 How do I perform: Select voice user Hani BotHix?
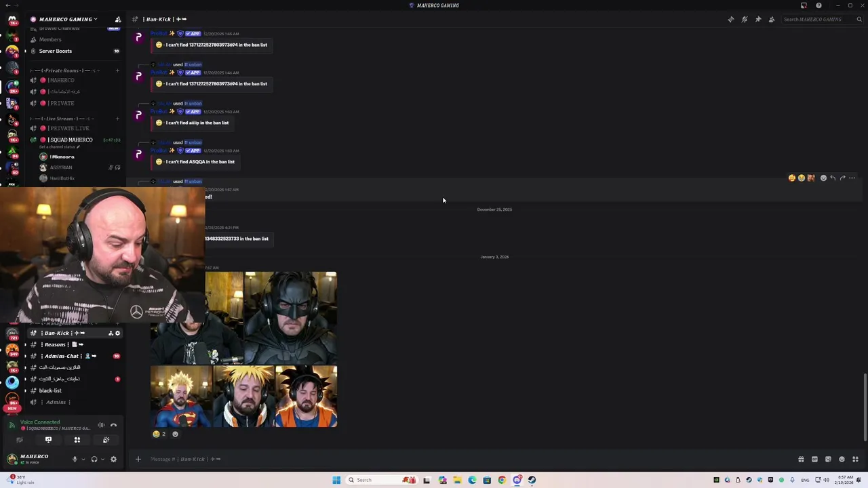pos(62,178)
